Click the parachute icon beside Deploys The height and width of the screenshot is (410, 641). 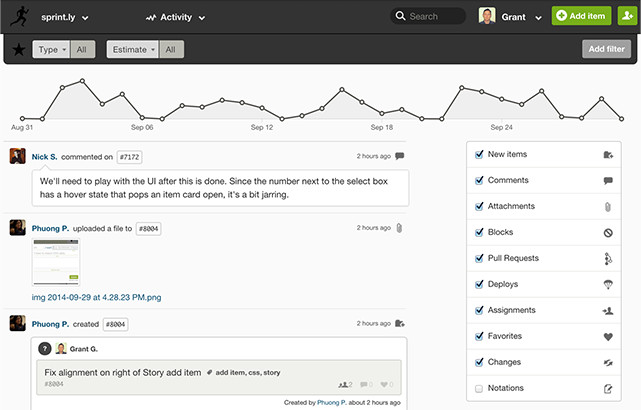pos(608,285)
